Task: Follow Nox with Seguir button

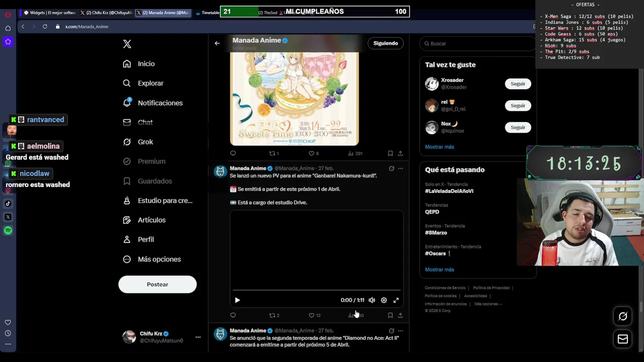Action: (x=518, y=127)
